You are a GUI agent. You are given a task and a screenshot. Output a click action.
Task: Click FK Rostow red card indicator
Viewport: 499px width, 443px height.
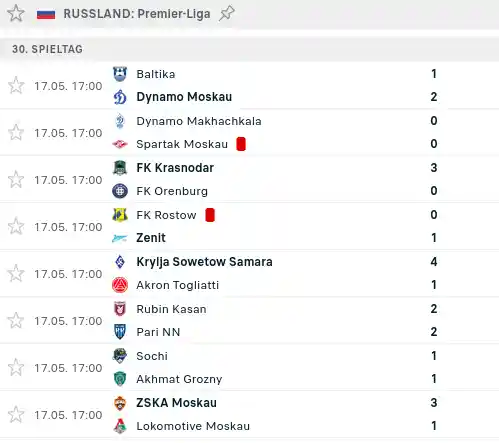point(210,215)
